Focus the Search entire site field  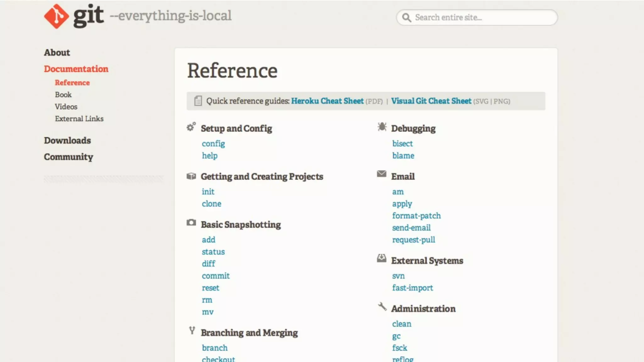(x=481, y=18)
